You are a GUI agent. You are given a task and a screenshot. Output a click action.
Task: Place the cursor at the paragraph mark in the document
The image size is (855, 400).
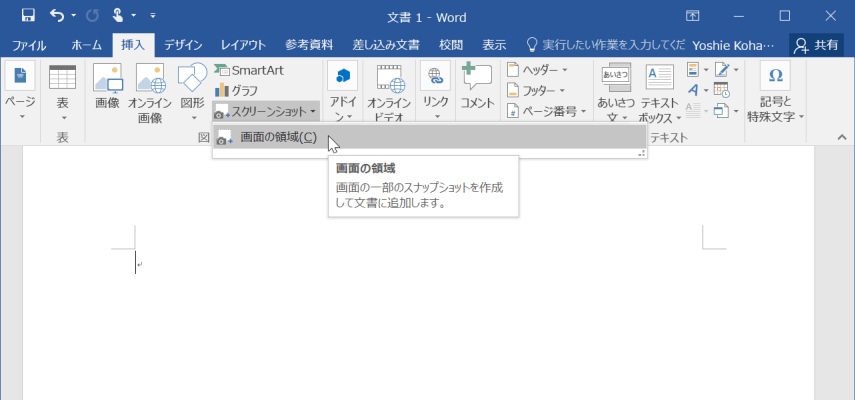coord(140,264)
